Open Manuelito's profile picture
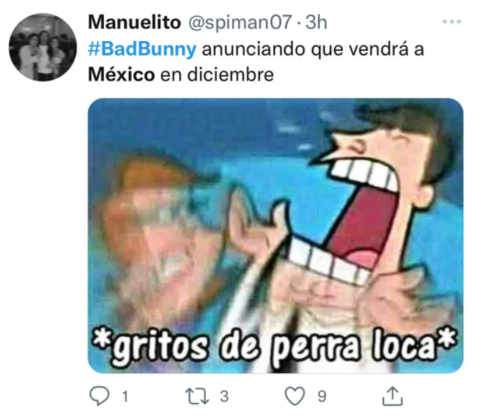The image size is (500, 417). click(42, 47)
